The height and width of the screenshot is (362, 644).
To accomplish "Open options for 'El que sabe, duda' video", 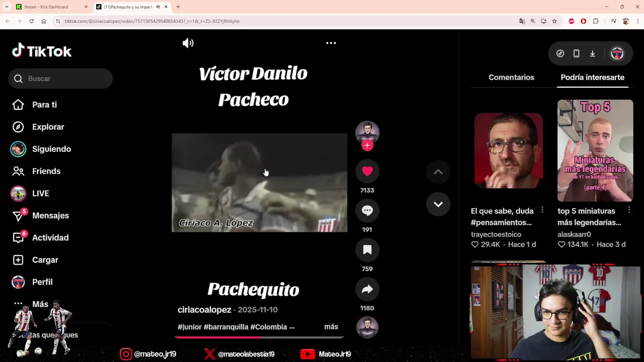I will (x=542, y=210).
